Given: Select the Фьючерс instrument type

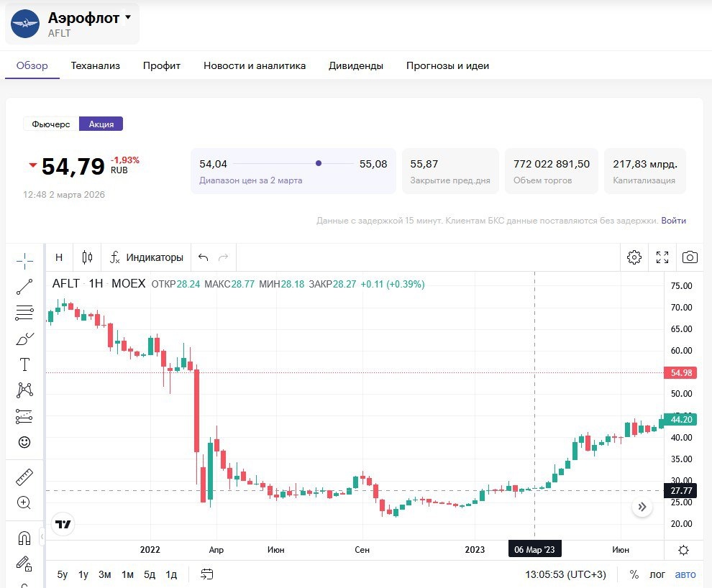Looking at the screenshot, I should click(x=51, y=124).
